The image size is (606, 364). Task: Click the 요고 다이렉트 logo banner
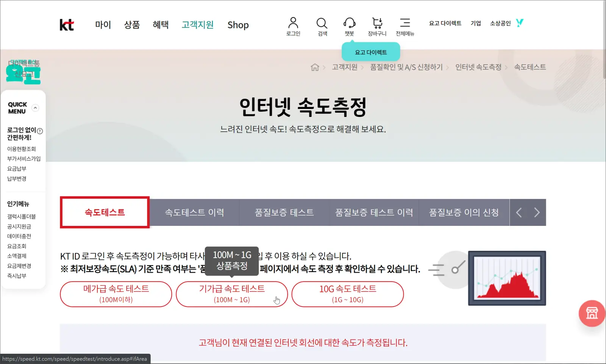click(x=23, y=71)
